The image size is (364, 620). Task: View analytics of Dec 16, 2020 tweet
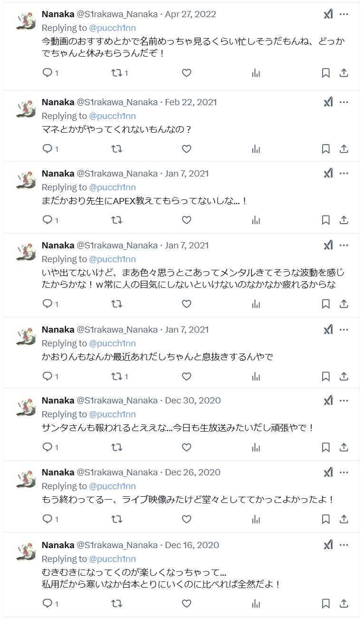[x=256, y=604]
